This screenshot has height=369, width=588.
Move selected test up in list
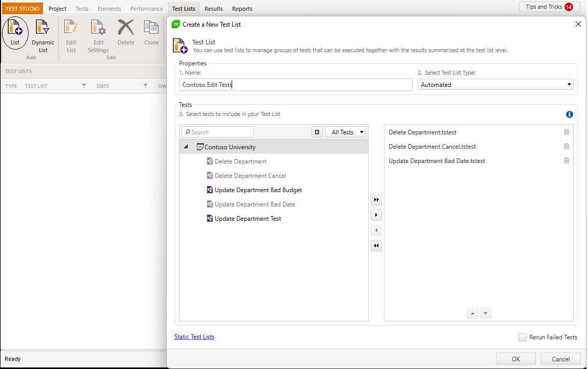point(472,313)
